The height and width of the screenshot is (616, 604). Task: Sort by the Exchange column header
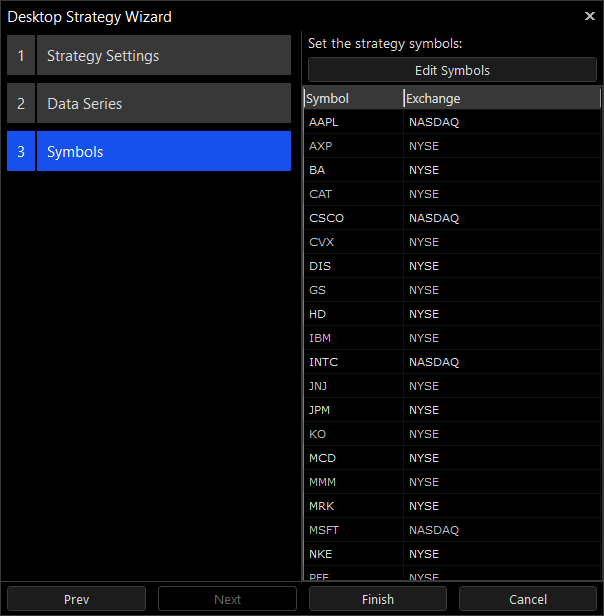tap(500, 98)
